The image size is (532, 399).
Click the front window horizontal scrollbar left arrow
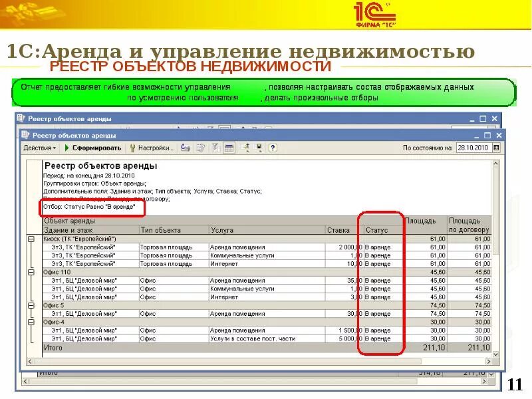point(30,362)
